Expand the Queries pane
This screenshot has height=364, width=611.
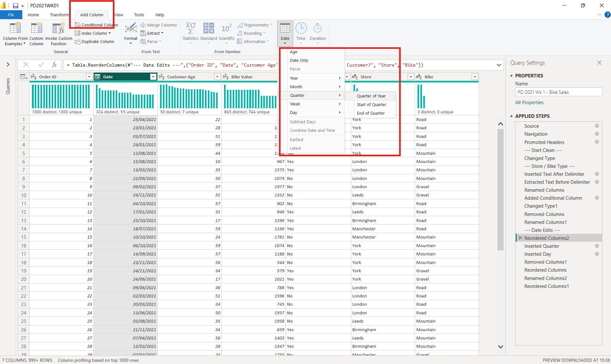click(8, 65)
